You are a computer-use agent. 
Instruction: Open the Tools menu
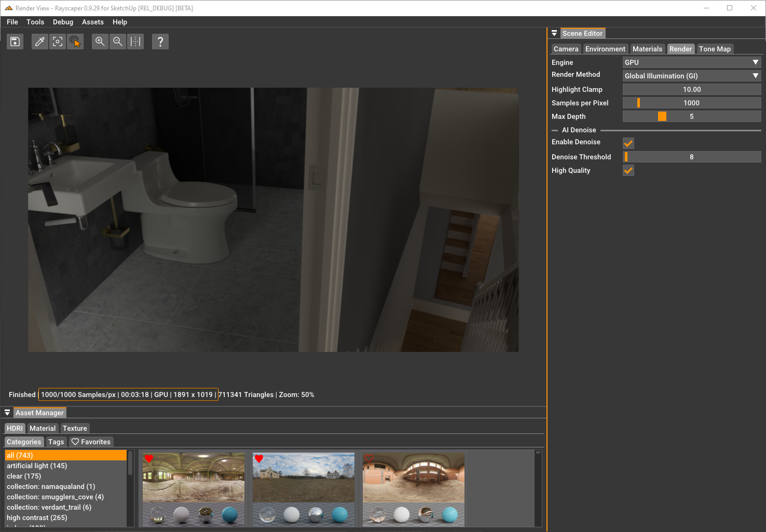click(x=35, y=22)
